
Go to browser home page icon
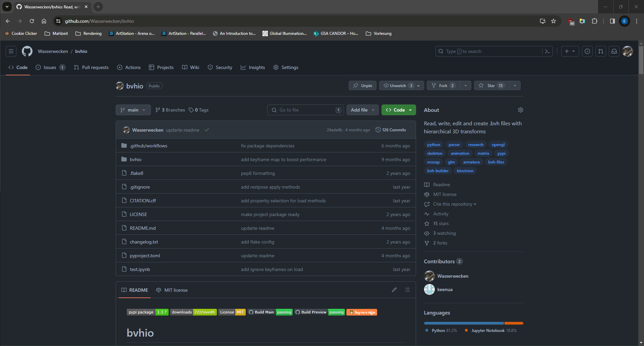tap(44, 21)
